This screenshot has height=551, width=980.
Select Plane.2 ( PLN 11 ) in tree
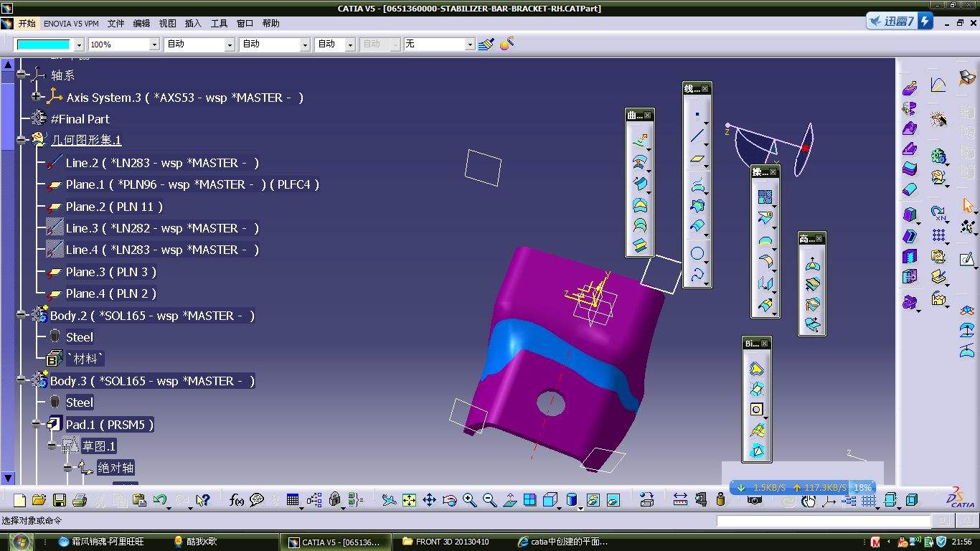pos(113,207)
